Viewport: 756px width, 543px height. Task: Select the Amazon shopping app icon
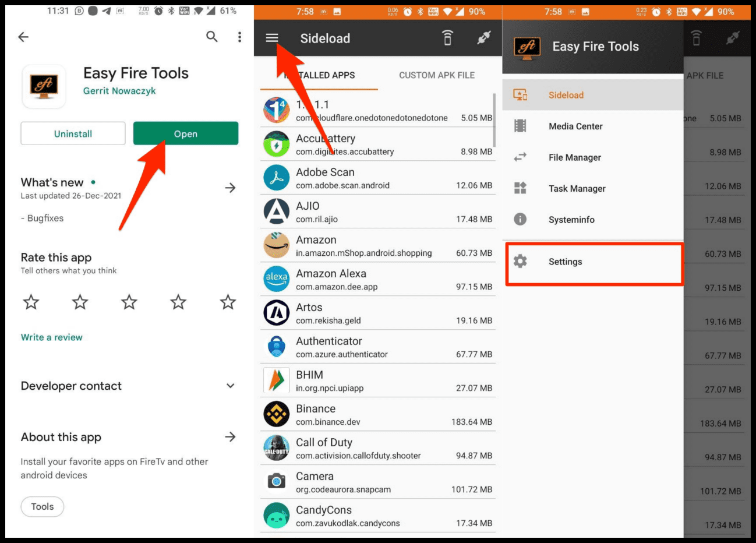click(x=277, y=246)
